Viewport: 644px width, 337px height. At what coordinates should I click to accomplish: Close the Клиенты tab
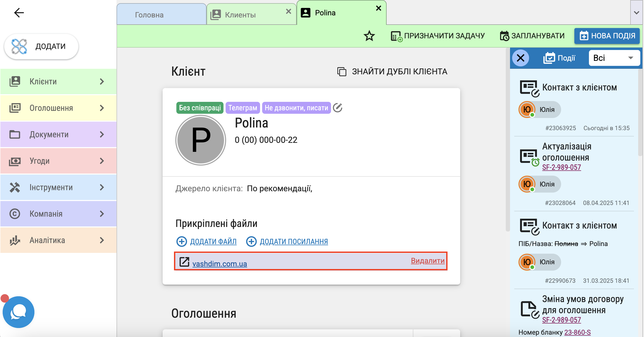click(289, 11)
